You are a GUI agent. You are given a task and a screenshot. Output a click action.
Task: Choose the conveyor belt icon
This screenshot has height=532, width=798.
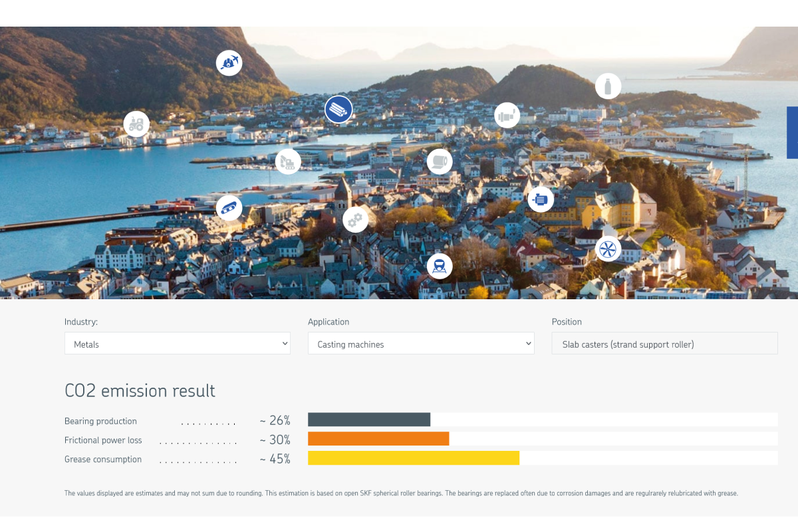point(229,208)
